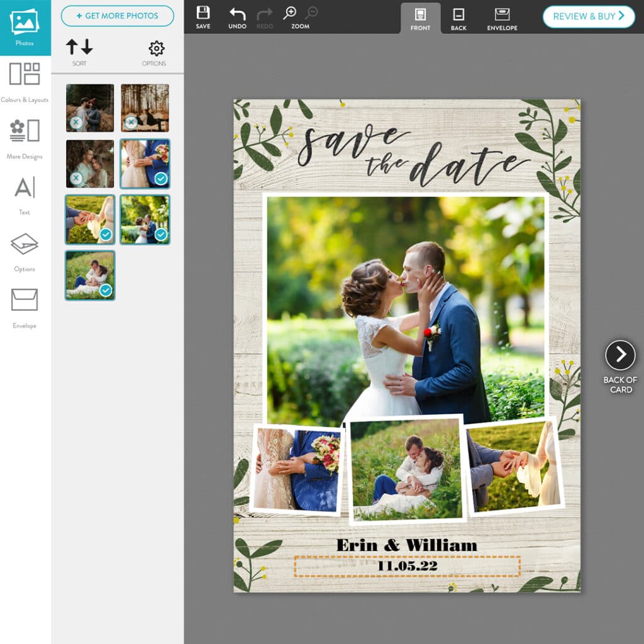
Task: Save the card design
Action: pyautogui.click(x=203, y=16)
